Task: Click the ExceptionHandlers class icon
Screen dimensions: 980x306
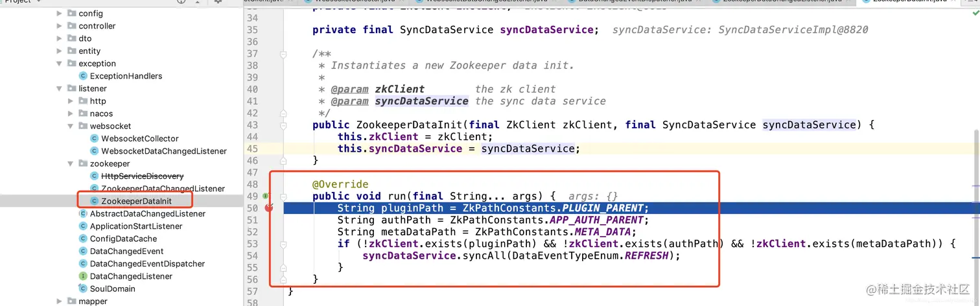Action: tap(83, 76)
